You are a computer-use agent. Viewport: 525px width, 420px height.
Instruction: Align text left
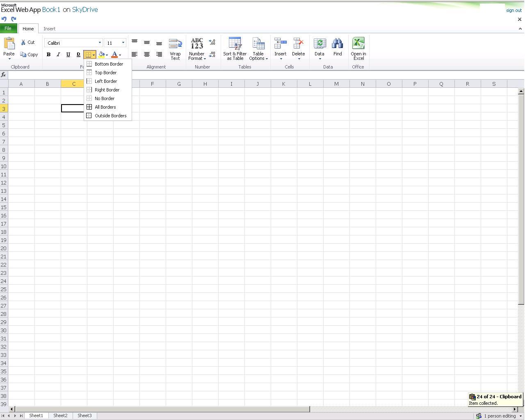(135, 55)
